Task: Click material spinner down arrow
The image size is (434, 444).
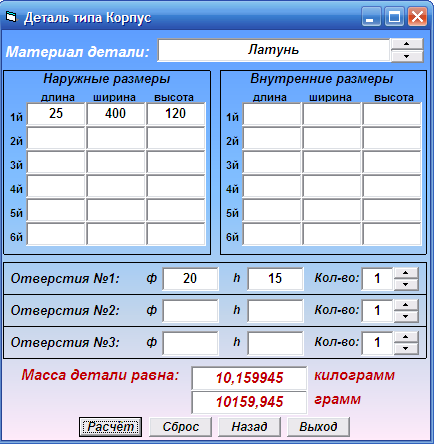Action: [407, 56]
